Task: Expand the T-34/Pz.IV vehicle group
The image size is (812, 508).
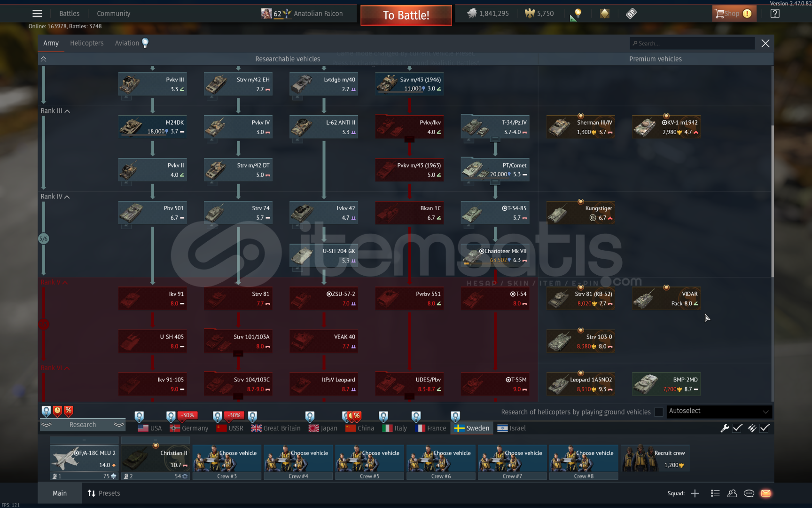Action: pyautogui.click(x=495, y=139)
